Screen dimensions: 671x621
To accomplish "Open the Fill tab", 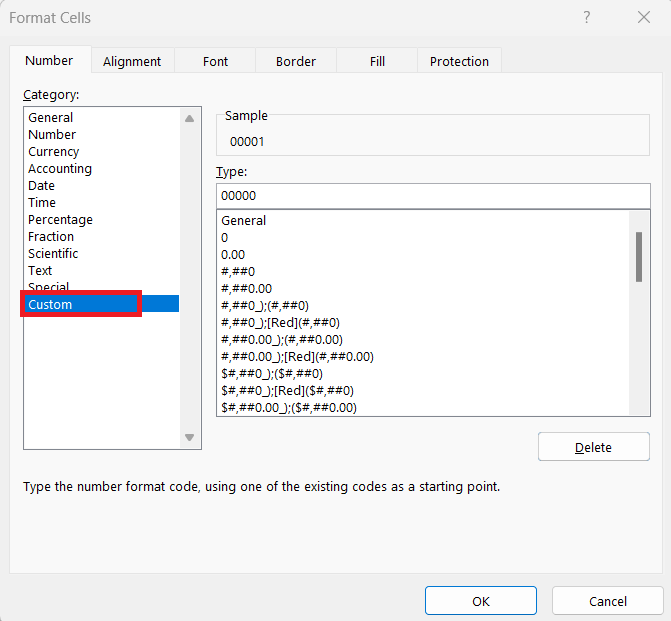I will [377, 61].
